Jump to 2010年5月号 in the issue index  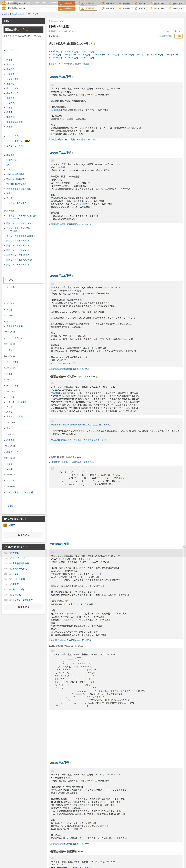(x=113, y=55)
